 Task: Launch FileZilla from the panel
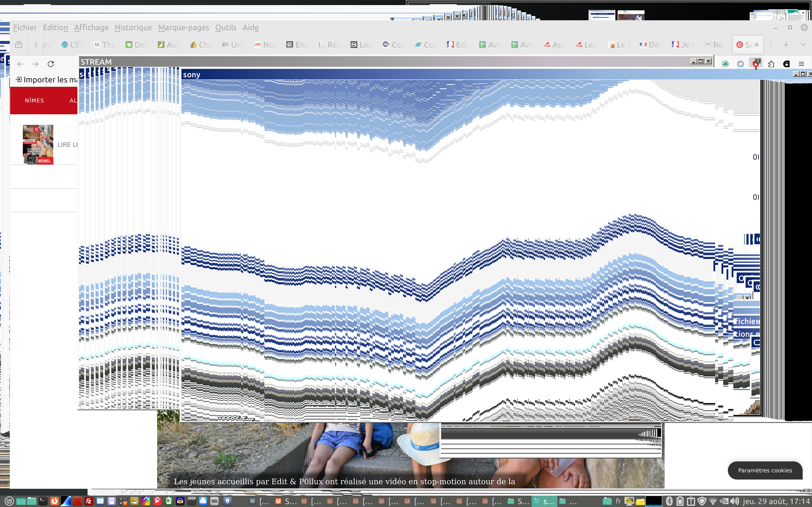pos(89,501)
